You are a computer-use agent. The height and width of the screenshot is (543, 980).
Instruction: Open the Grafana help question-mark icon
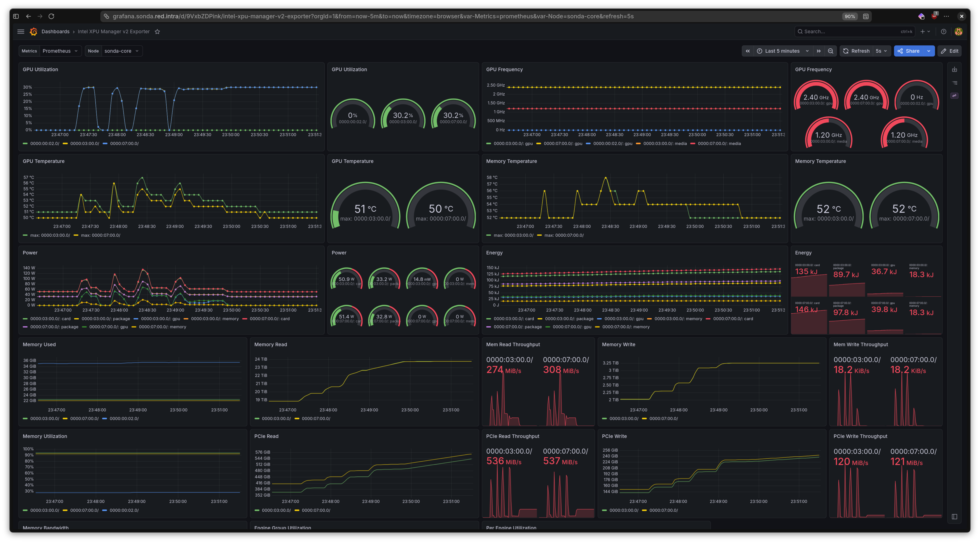click(943, 31)
